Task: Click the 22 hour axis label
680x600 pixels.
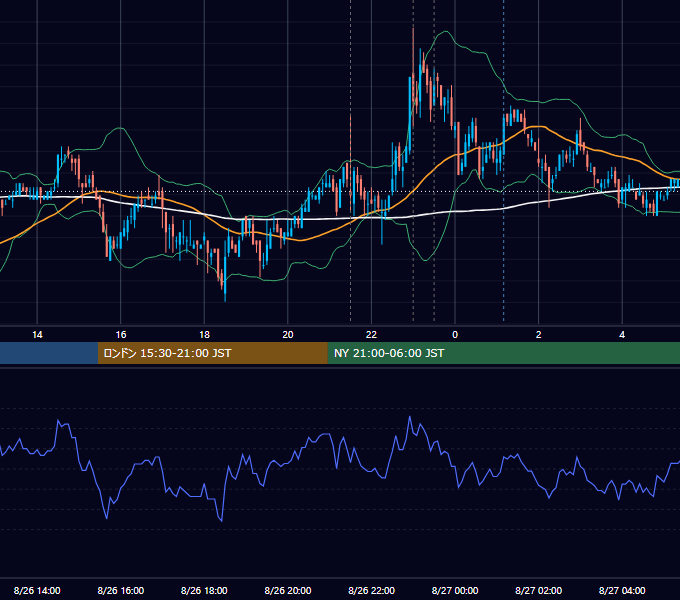Action: (371, 335)
